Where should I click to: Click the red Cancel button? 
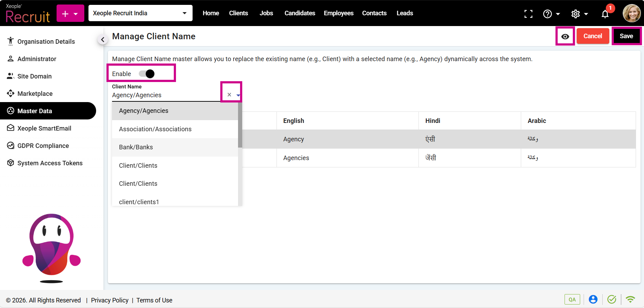(x=592, y=36)
